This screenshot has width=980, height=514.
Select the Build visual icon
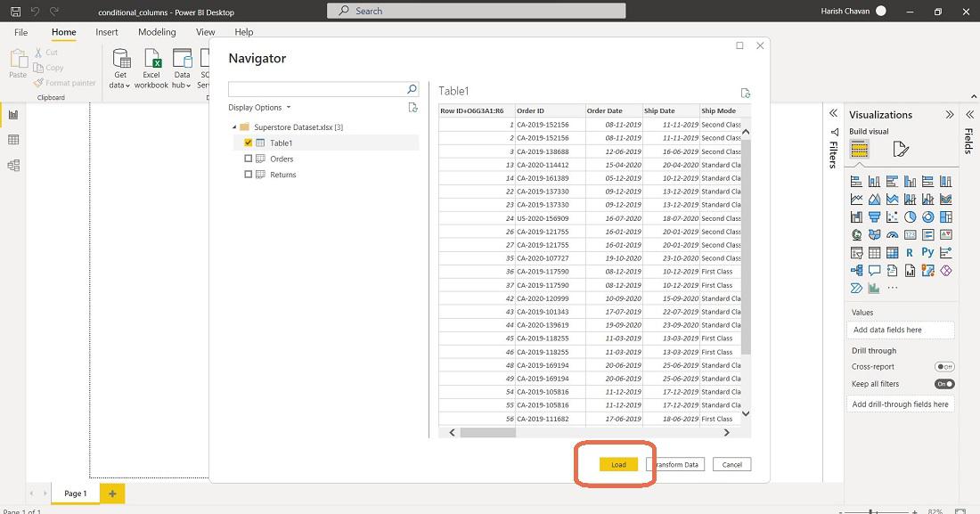click(x=860, y=149)
